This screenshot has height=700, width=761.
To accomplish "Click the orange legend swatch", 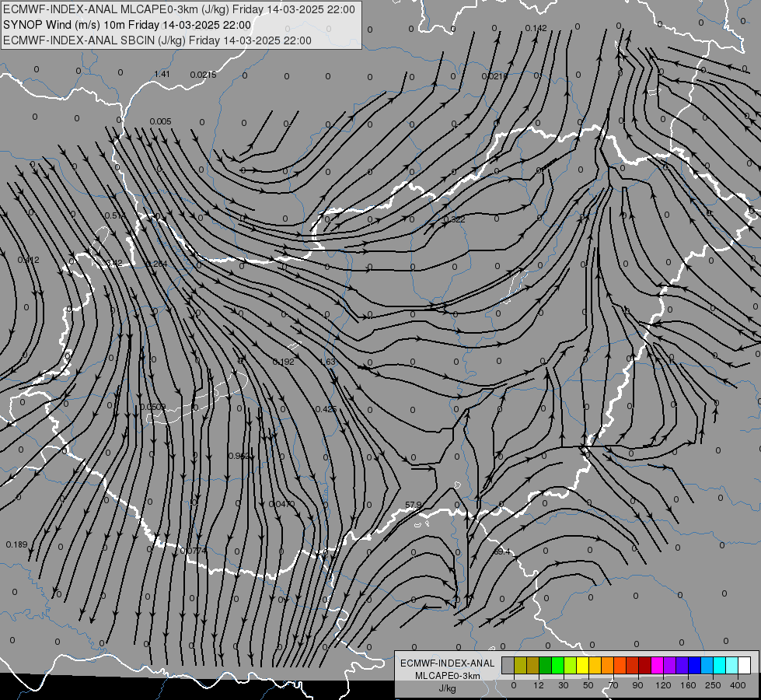I will click(608, 666).
